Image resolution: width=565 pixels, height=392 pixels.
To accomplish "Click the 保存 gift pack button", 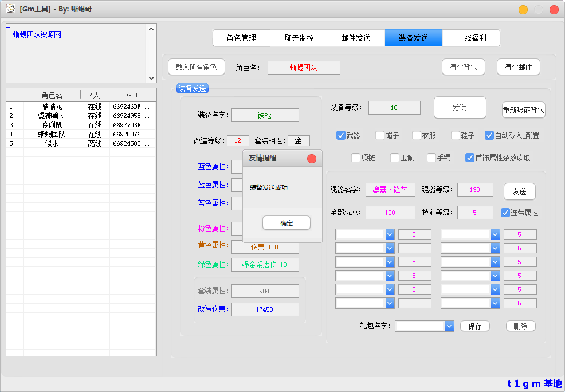I will click(475, 326).
